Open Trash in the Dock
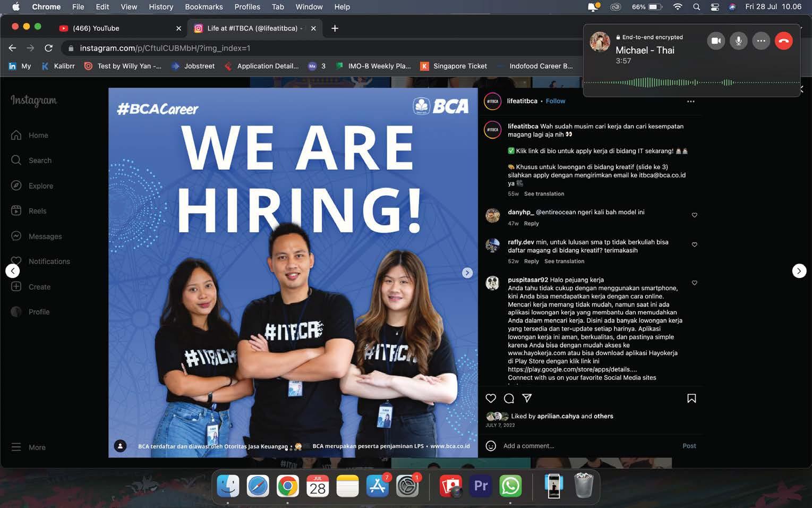This screenshot has width=812, height=508. coord(584,486)
